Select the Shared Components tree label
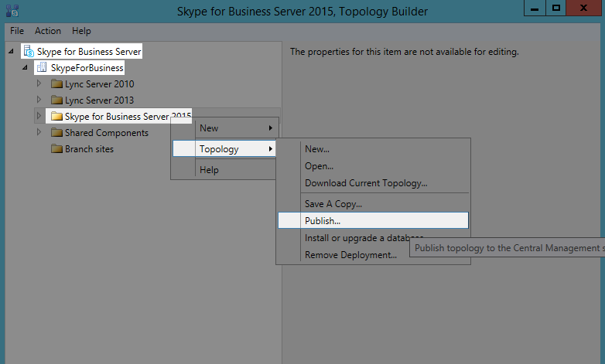 [x=107, y=133]
